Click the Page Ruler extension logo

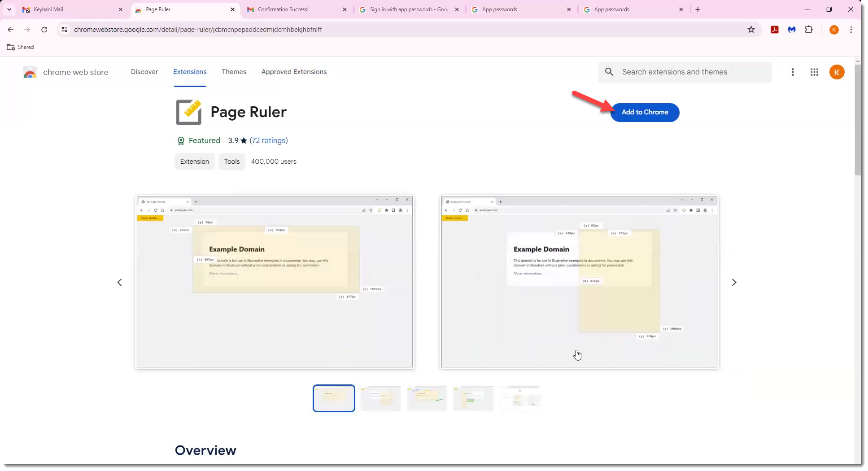click(188, 112)
